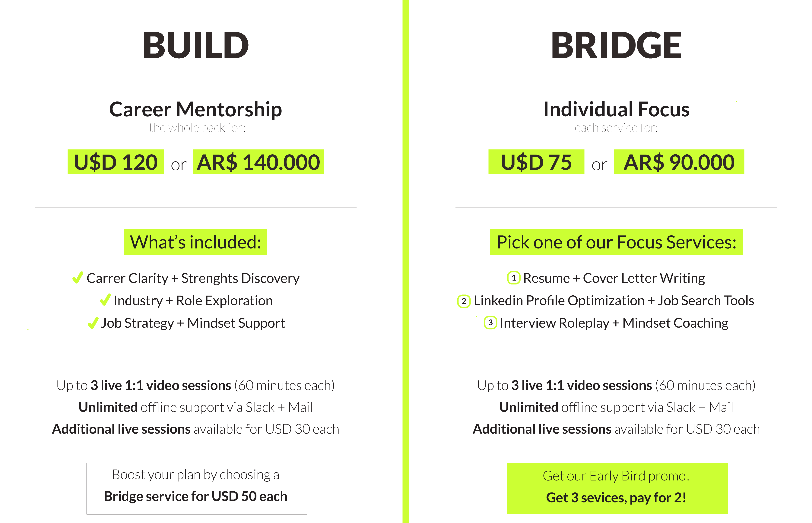Select number 2 badge for Linkedin Profile Optimization
This screenshot has height=523, width=812.
(464, 301)
